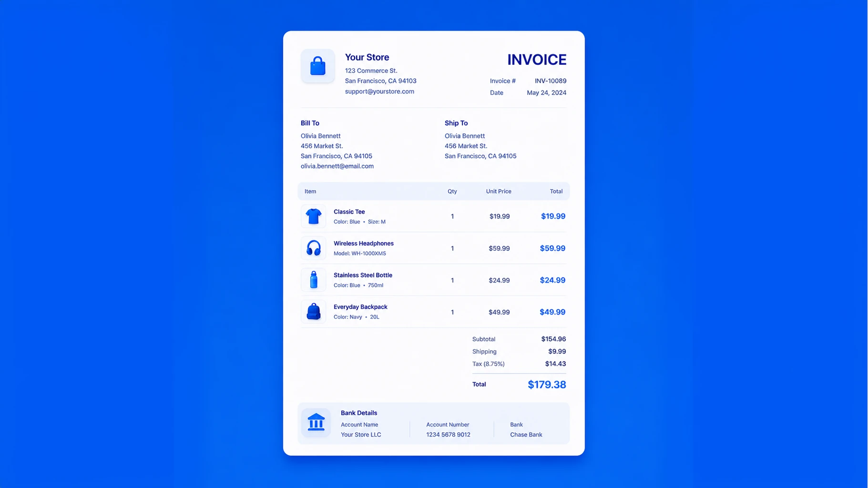Click the Subtotal amount $154.96
The width and height of the screenshot is (868, 488).
(553, 339)
